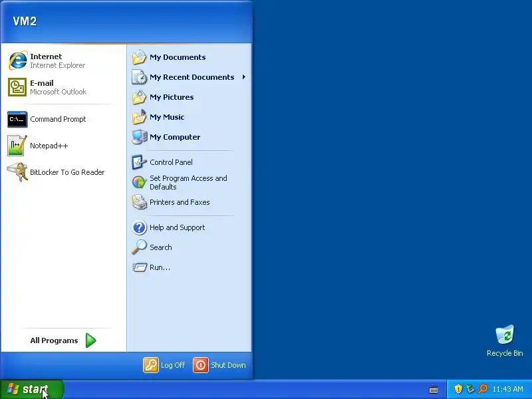The image size is (532, 399).
Task: Click the start button on taskbar
Action: coord(31,389)
